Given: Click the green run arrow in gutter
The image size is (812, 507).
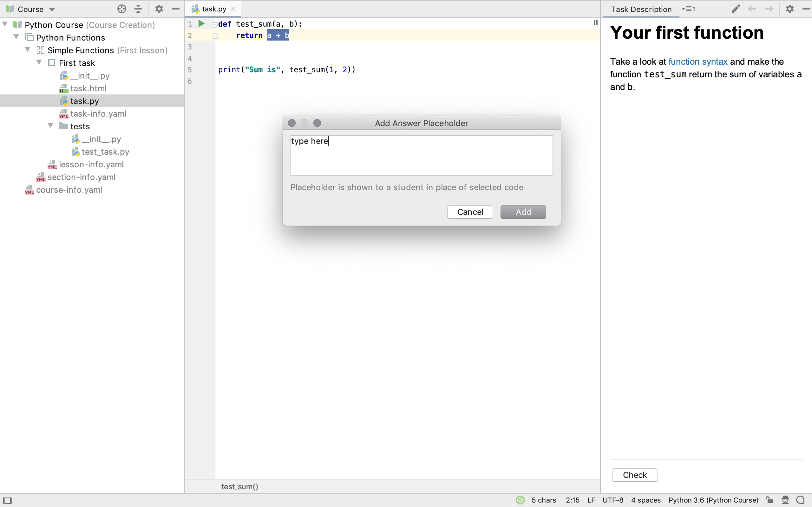Looking at the screenshot, I should point(201,23).
